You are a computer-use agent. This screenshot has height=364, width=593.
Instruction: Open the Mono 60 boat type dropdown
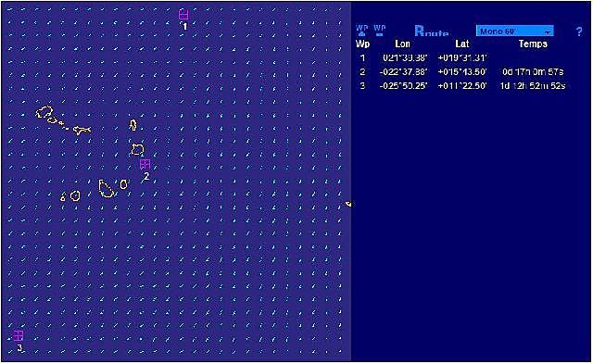[x=515, y=31]
